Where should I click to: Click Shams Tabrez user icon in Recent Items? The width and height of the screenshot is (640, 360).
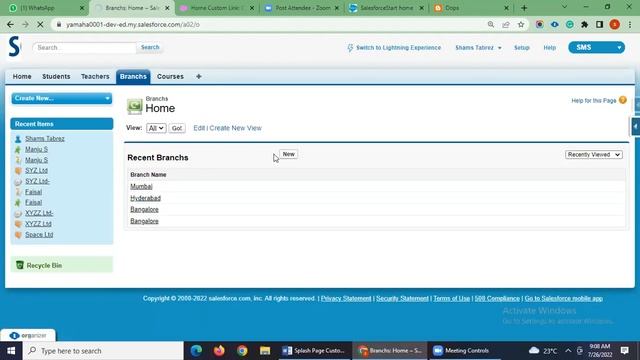[18, 139]
